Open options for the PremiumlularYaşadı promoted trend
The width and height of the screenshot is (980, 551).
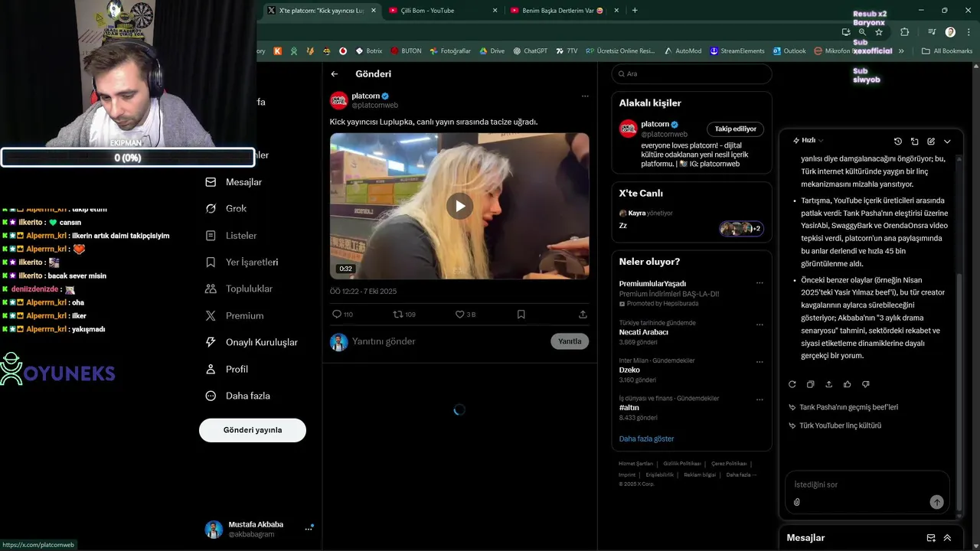759,283
